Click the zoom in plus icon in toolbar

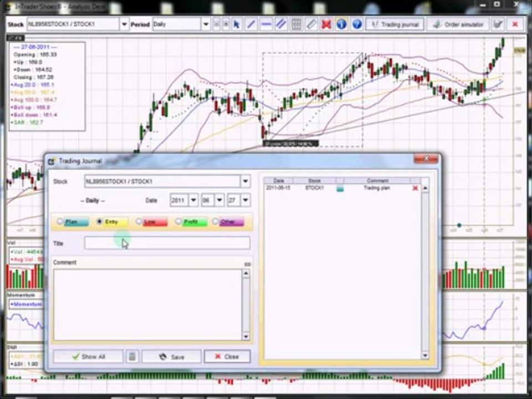pyautogui.click(x=226, y=24)
